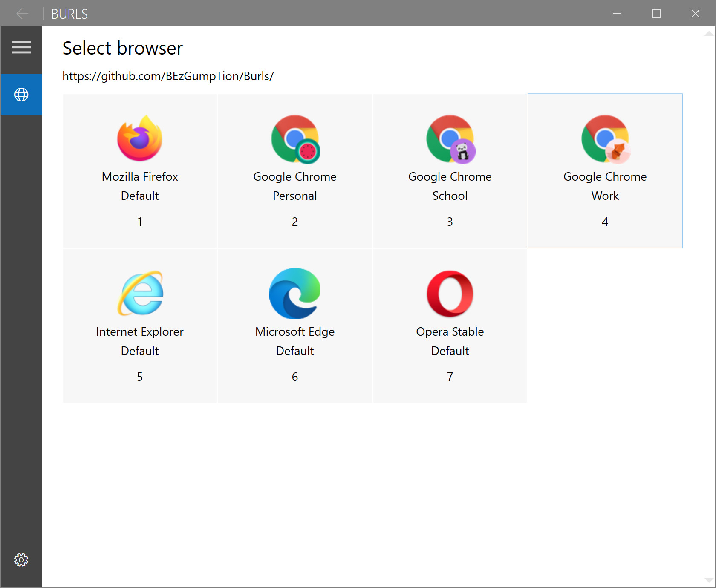Click the 'Opera Stable' name text

(x=450, y=331)
